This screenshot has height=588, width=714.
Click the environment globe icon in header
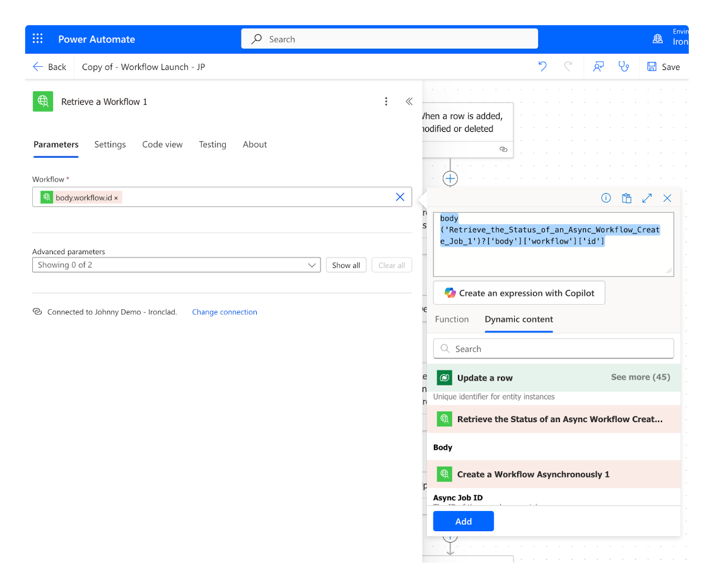pos(657,38)
